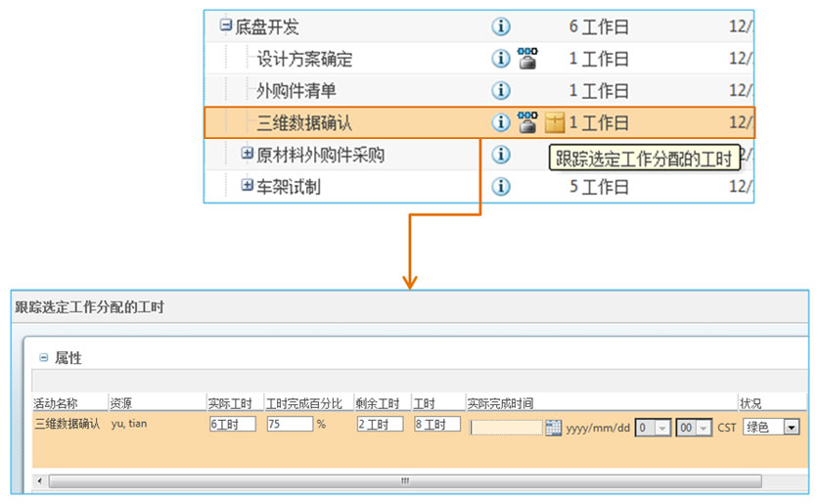Select the 设计方案确定 tree row
The height and width of the screenshot is (504, 818).
tap(478, 59)
